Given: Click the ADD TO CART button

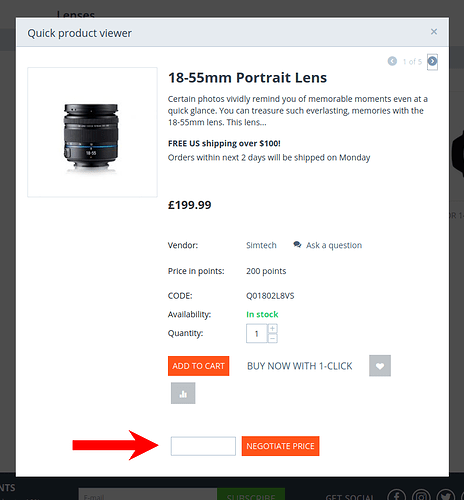Looking at the screenshot, I should tap(198, 366).
